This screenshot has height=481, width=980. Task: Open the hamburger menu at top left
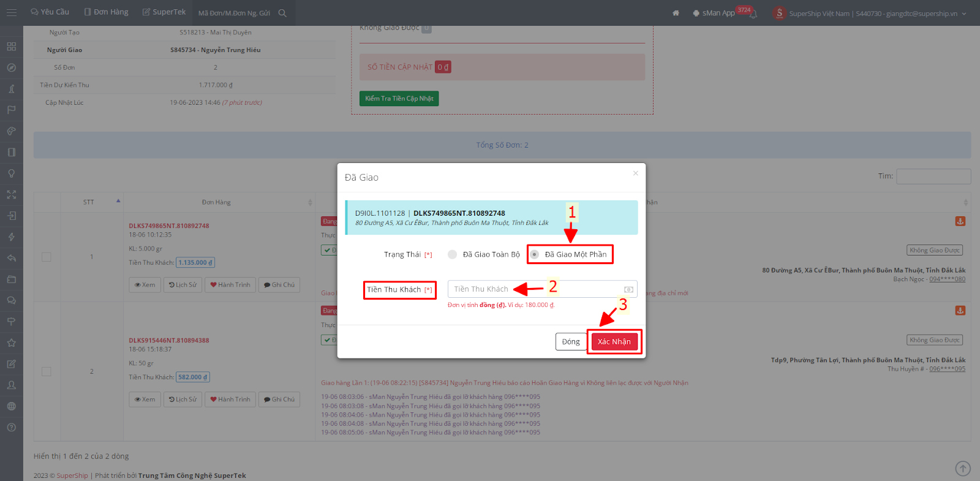click(x=11, y=12)
